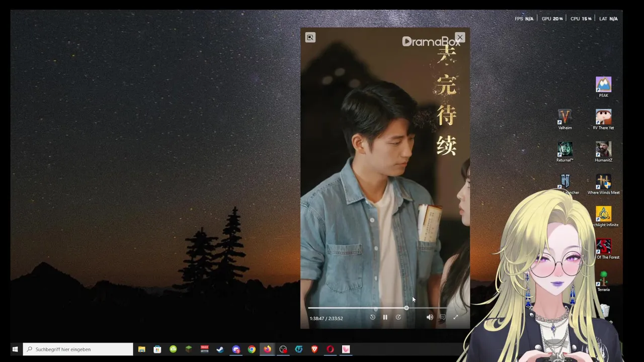The image size is (644, 362).
Task: Click the 1:38:47 / 2:33:52 time display
Action: click(327, 318)
